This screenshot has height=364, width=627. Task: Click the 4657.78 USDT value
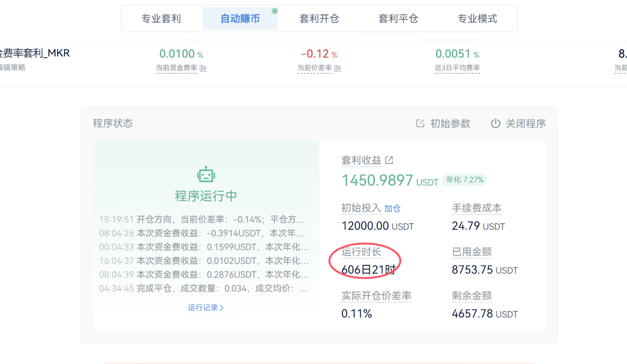click(485, 314)
